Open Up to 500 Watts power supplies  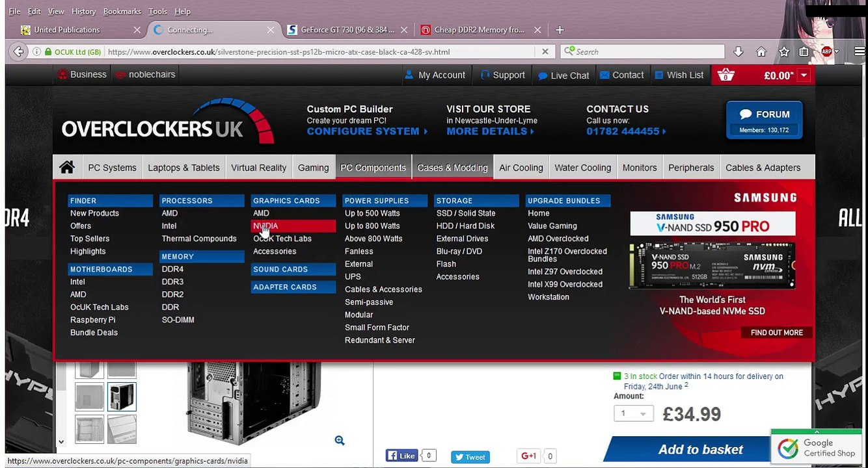(x=372, y=213)
